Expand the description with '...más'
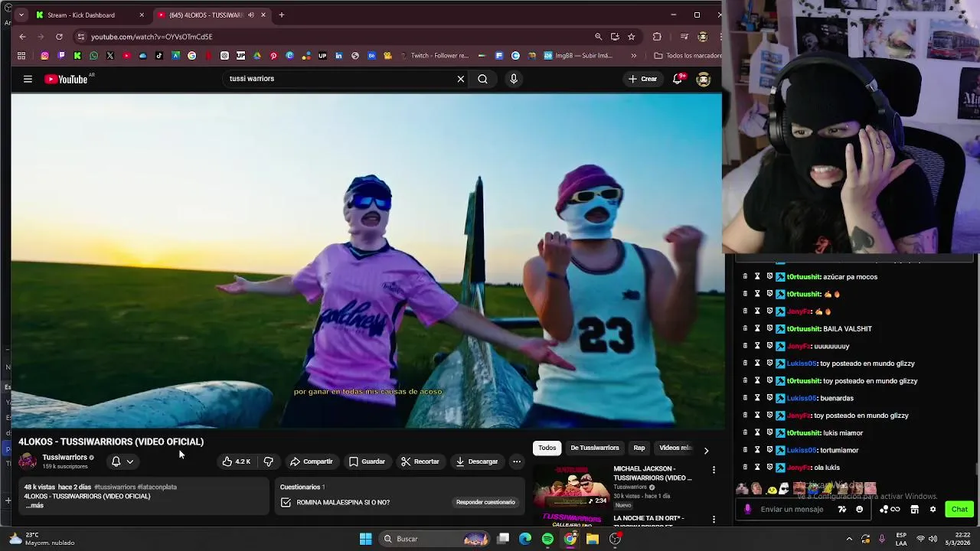The image size is (980, 551). pyautogui.click(x=34, y=505)
